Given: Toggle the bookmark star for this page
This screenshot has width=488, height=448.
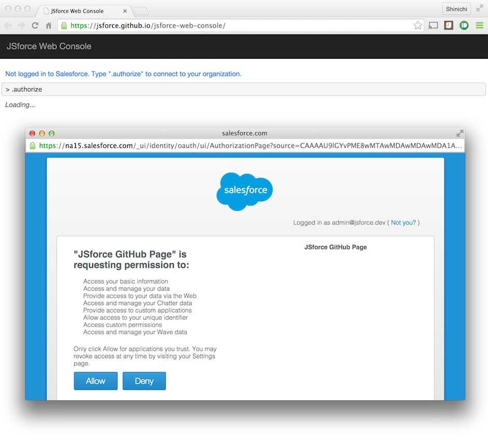Looking at the screenshot, I should coord(418,25).
